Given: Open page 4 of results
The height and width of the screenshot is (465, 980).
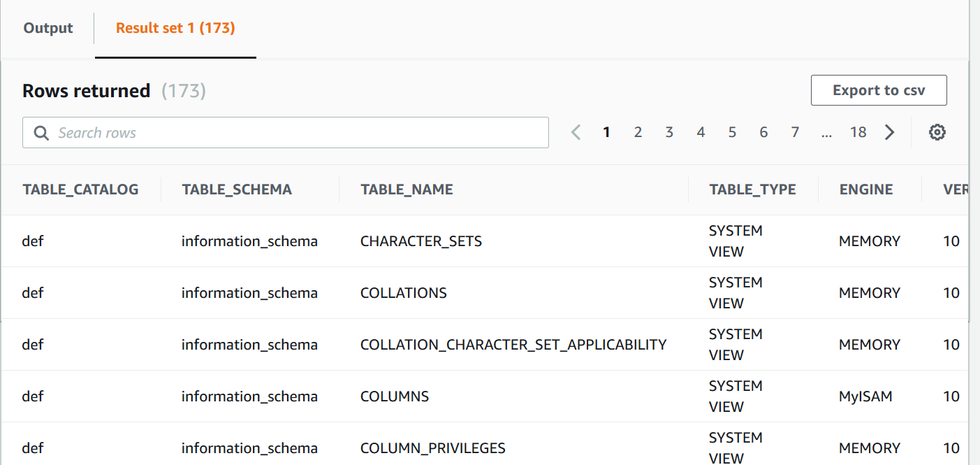Looking at the screenshot, I should [701, 132].
